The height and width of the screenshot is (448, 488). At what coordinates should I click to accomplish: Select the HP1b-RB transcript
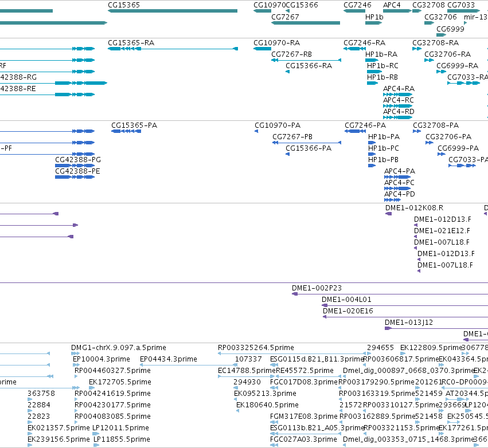click(x=373, y=83)
